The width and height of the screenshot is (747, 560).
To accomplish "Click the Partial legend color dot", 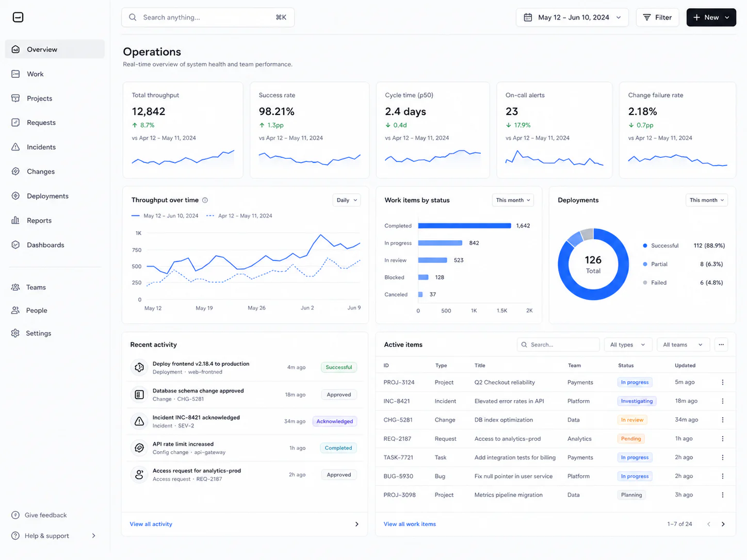I will (645, 264).
